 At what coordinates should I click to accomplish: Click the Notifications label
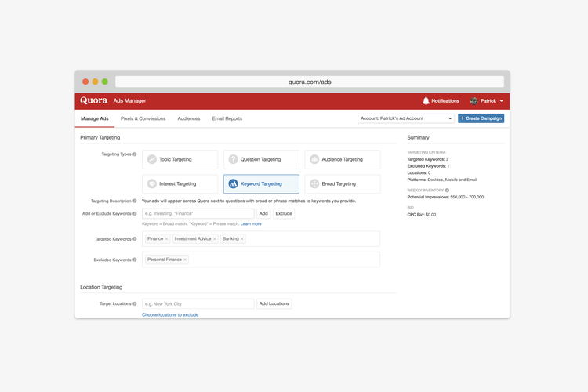[445, 101]
